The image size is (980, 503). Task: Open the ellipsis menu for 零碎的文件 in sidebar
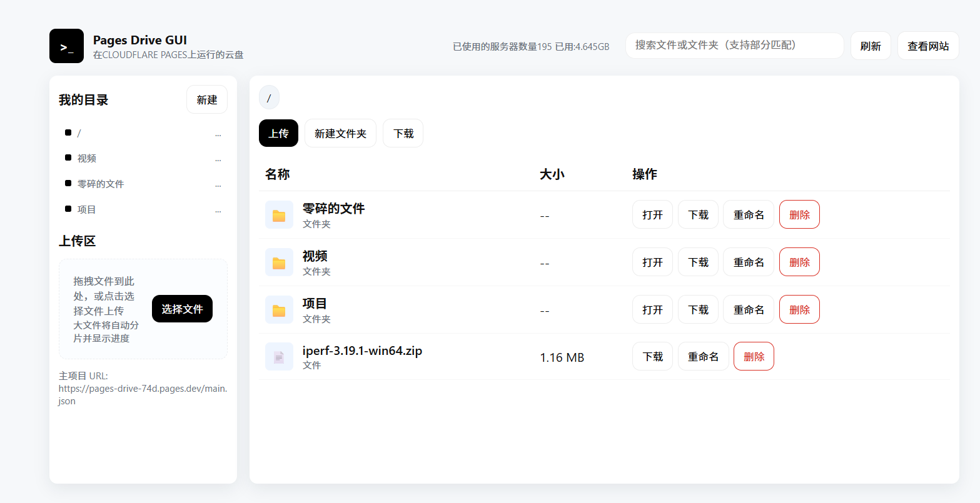218,184
